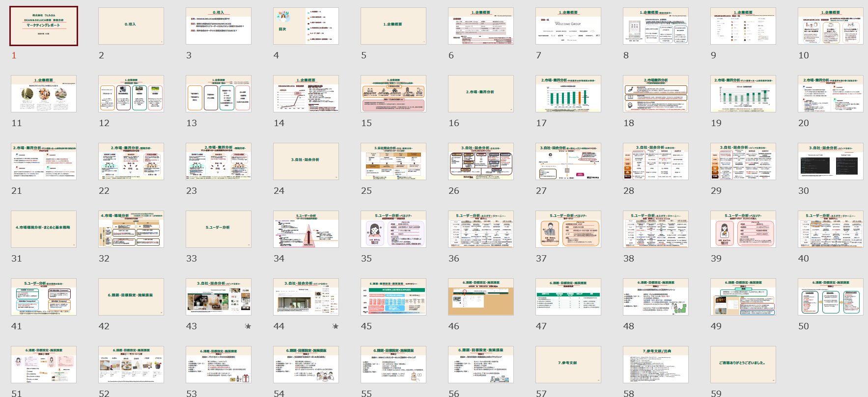Select slide 8 thumbnail
This screenshot has height=397, width=868.
pos(656,26)
